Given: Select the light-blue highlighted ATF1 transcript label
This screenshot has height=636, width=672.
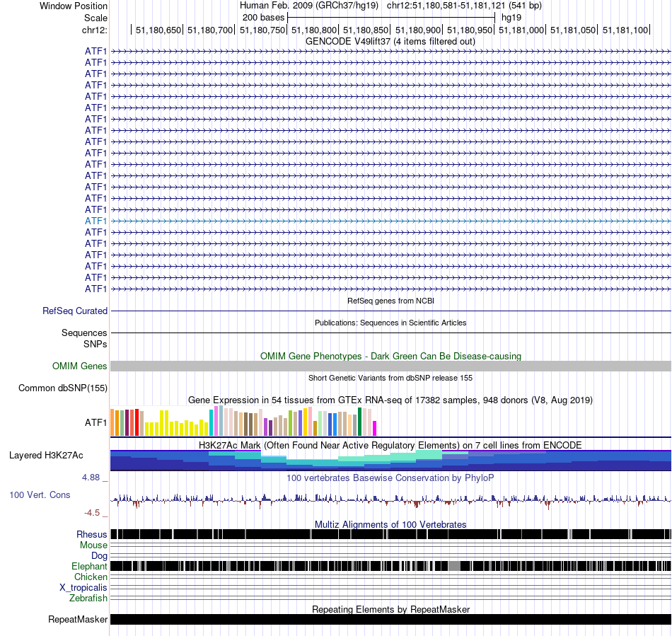Looking at the screenshot, I should tap(95, 221).
